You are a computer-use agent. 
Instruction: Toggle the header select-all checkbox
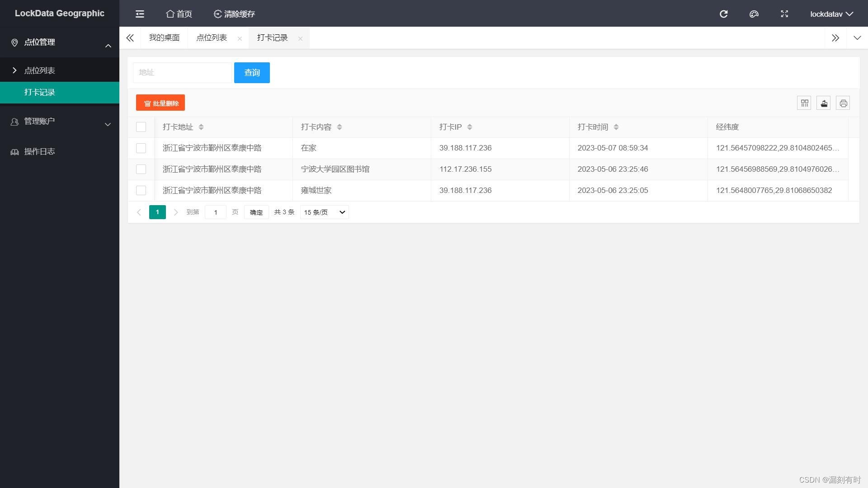(x=142, y=127)
